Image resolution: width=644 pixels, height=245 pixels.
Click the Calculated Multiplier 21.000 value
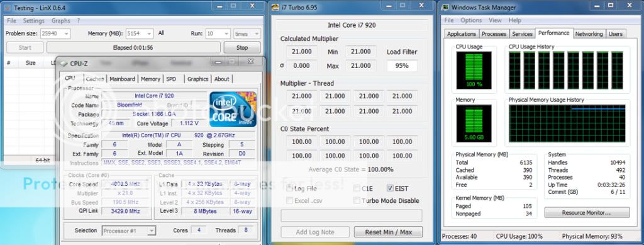click(x=301, y=52)
